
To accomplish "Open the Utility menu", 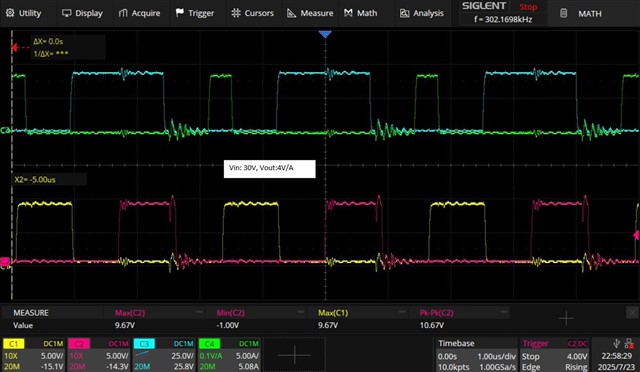I will (x=23, y=13).
